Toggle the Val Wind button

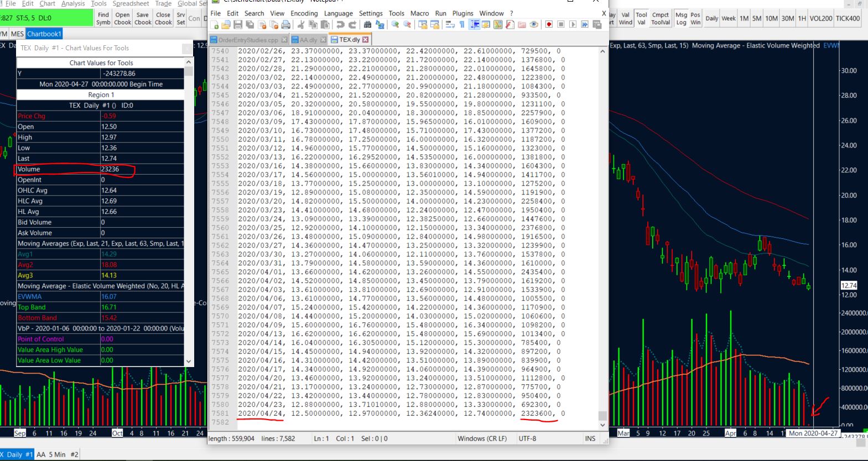click(625, 19)
